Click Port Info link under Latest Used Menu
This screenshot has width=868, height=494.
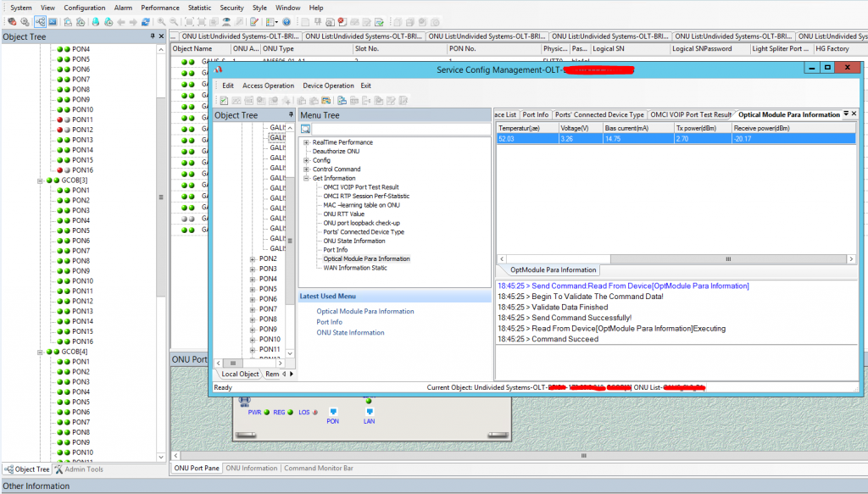tap(329, 322)
